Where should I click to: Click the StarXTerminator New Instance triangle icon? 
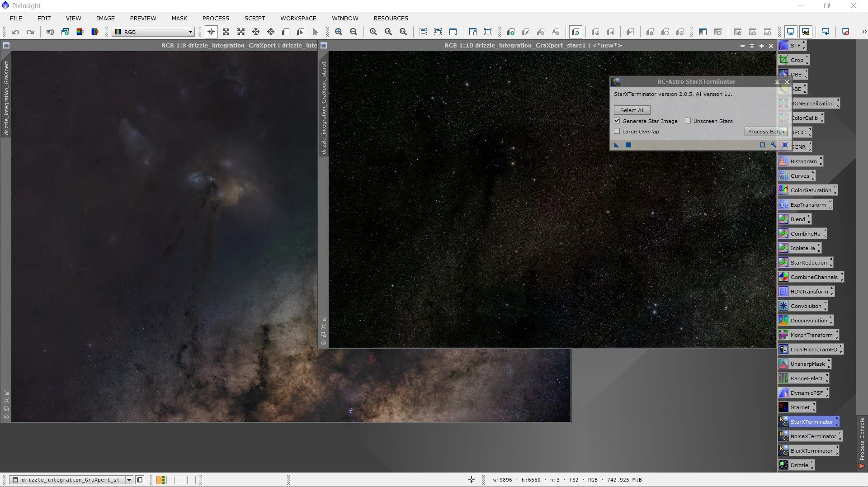(x=617, y=145)
